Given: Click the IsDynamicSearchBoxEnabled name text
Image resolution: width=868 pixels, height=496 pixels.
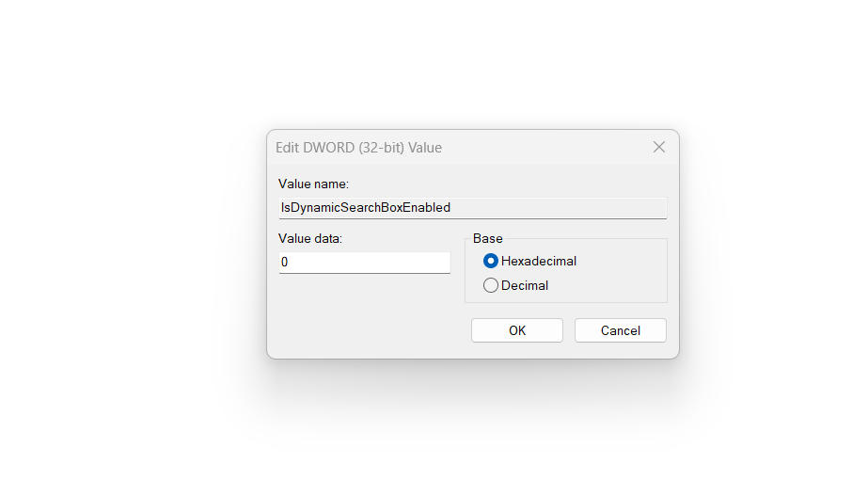Looking at the screenshot, I should (366, 207).
